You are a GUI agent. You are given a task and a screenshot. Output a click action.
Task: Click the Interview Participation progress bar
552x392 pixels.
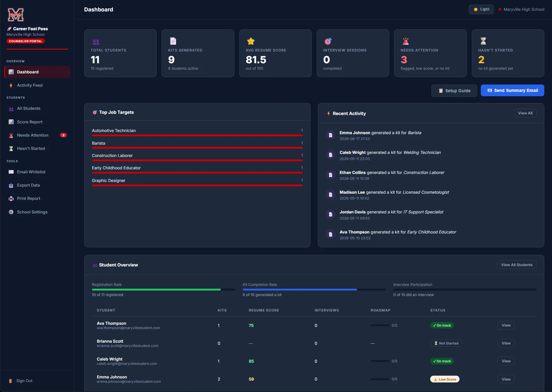(x=465, y=290)
